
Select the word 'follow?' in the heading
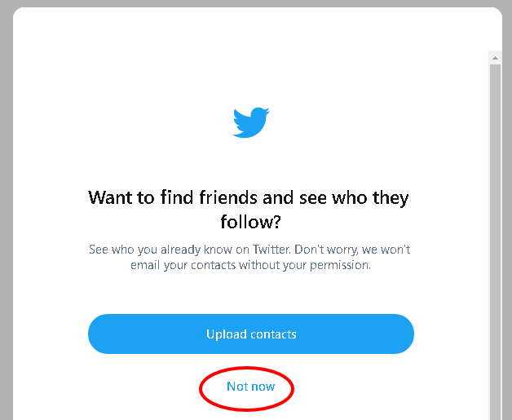(250, 222)
